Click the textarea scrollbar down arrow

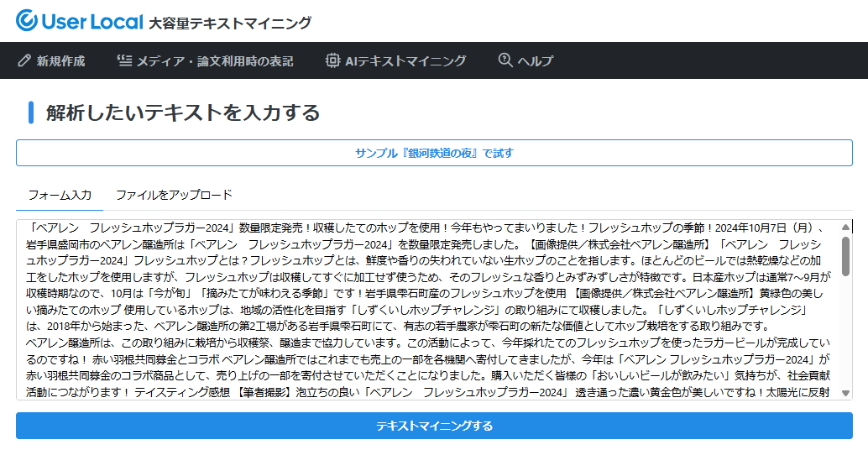point(844,394)
